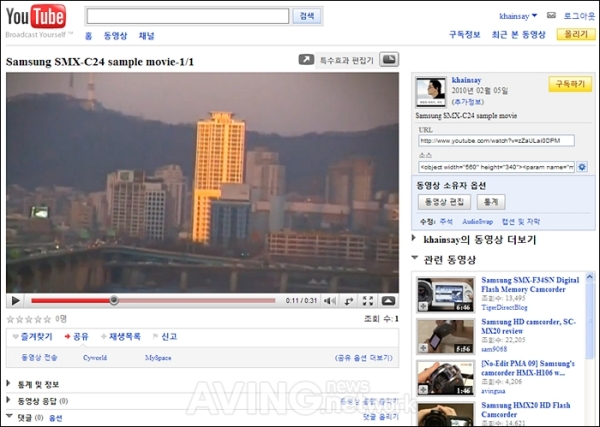
Task: Open the inbox envelope icon
Action: pyautogui.click(x=551, y=16)
